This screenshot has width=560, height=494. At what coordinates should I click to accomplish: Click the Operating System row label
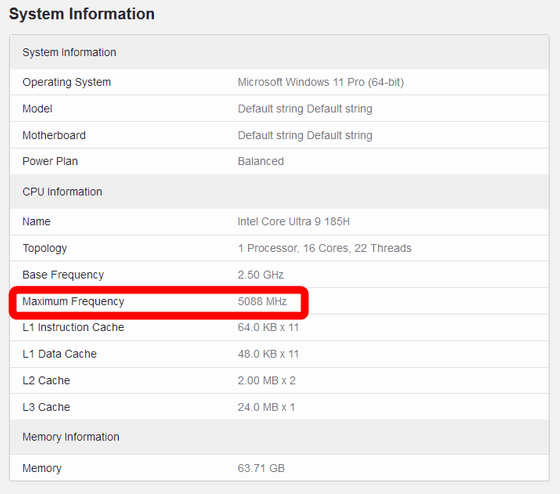pos(67,82)
